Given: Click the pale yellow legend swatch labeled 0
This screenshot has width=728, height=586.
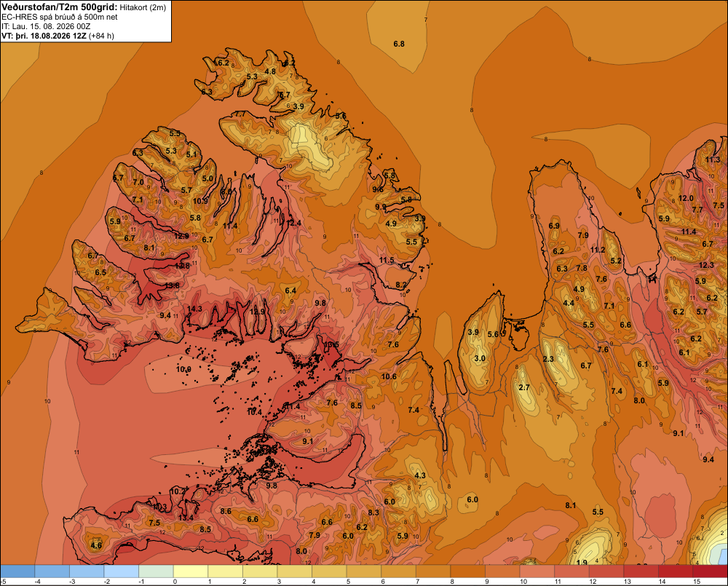Looking at the screenshot, I should point(191,571).
